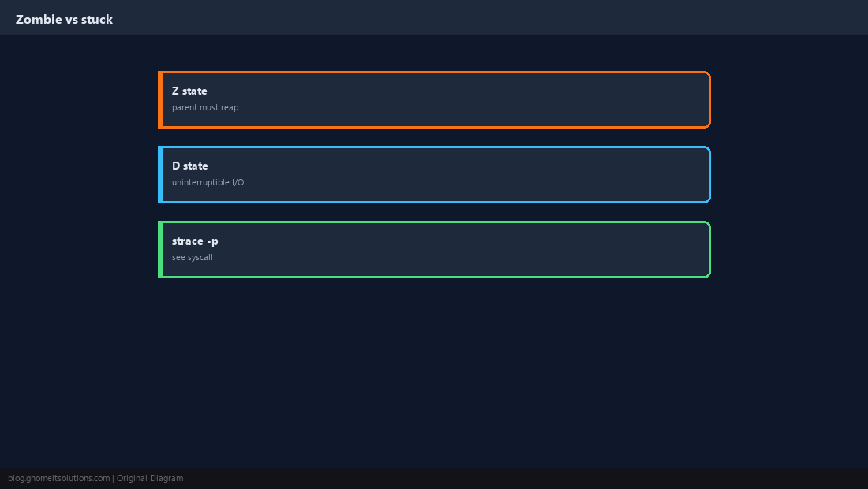868x489 pixels.
Task: Click the orange accent bar on Z state card
Action: (160, 99)
